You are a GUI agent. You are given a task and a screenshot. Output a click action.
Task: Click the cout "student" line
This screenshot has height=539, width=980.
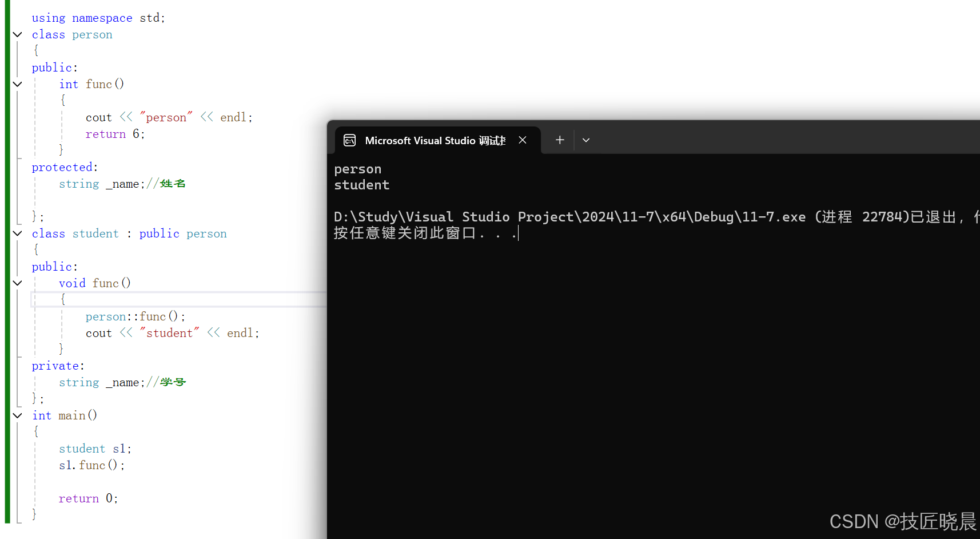pos(172,333)
